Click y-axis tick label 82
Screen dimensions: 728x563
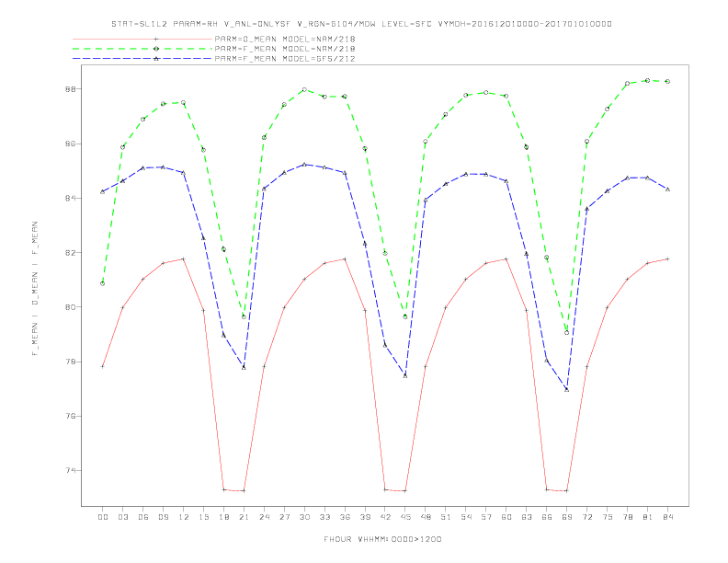(x=70, y=253)
